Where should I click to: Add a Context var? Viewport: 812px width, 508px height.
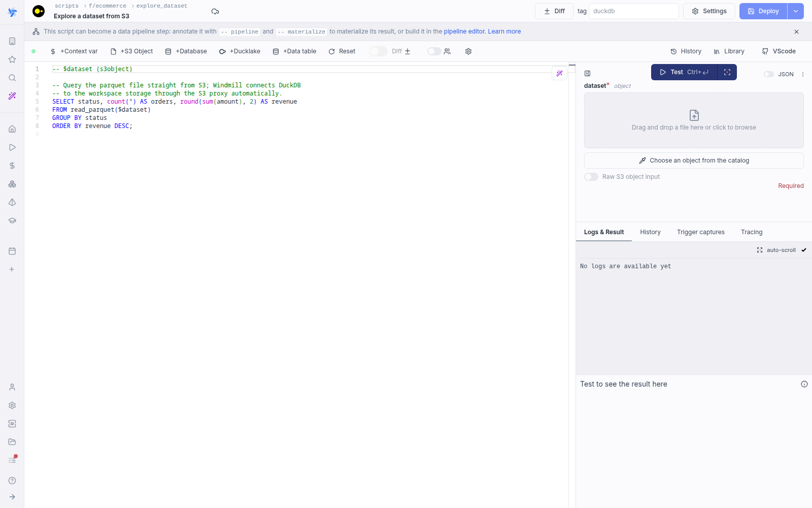point(74,51)
